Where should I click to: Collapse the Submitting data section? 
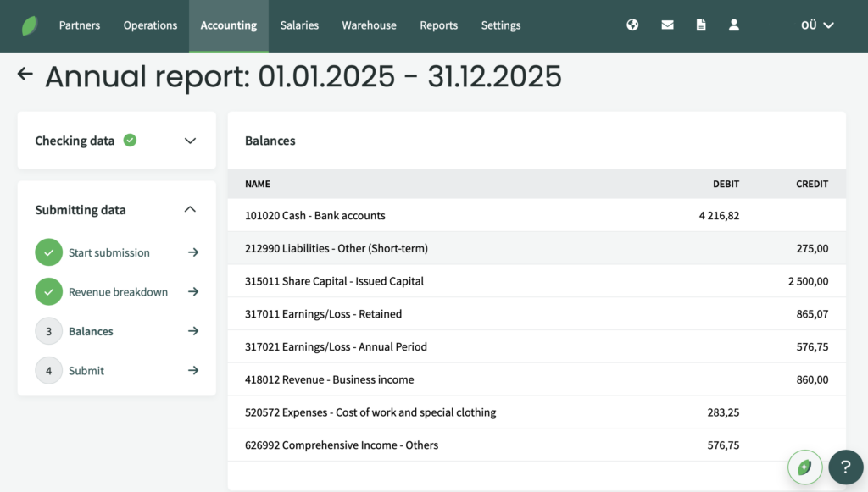(190, 209)
